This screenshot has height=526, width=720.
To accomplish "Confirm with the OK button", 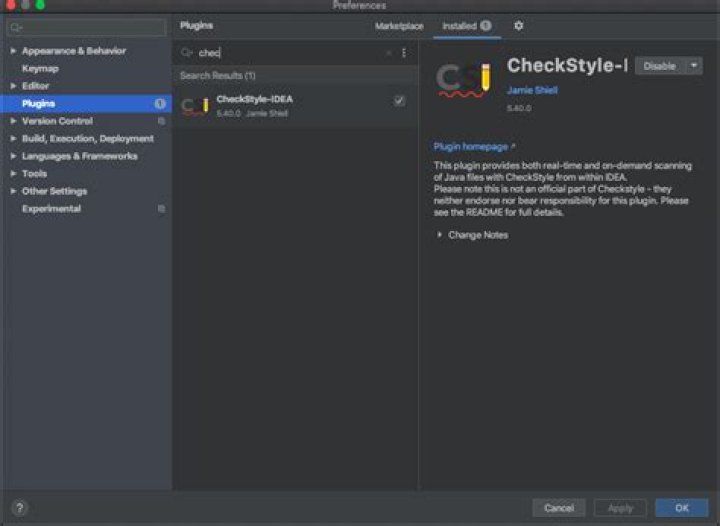I will [682, 508].
